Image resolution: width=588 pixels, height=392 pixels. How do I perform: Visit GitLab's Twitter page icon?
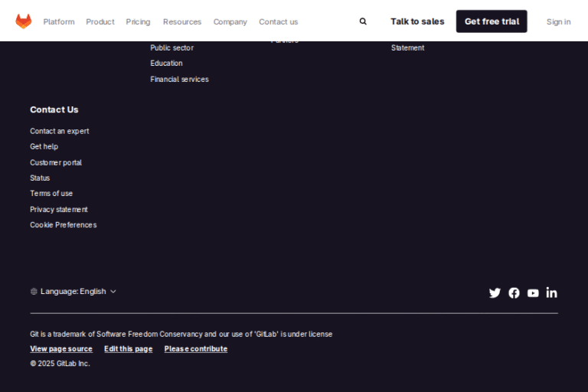coord(495,293)
